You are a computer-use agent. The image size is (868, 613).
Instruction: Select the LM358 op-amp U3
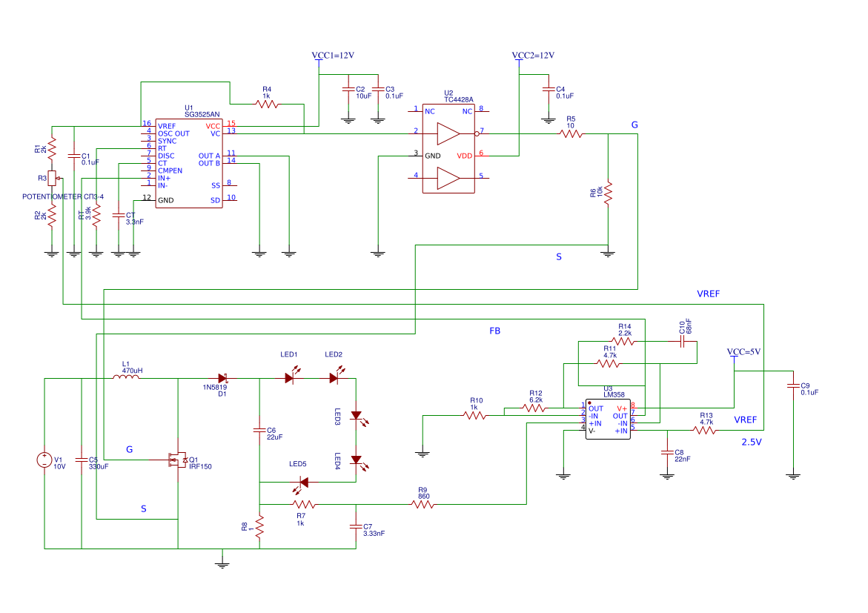608,420
